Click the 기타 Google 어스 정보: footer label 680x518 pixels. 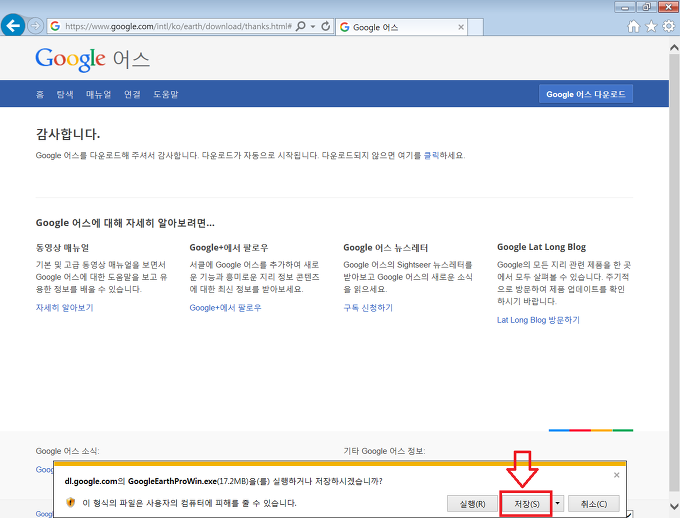point(384,451)
